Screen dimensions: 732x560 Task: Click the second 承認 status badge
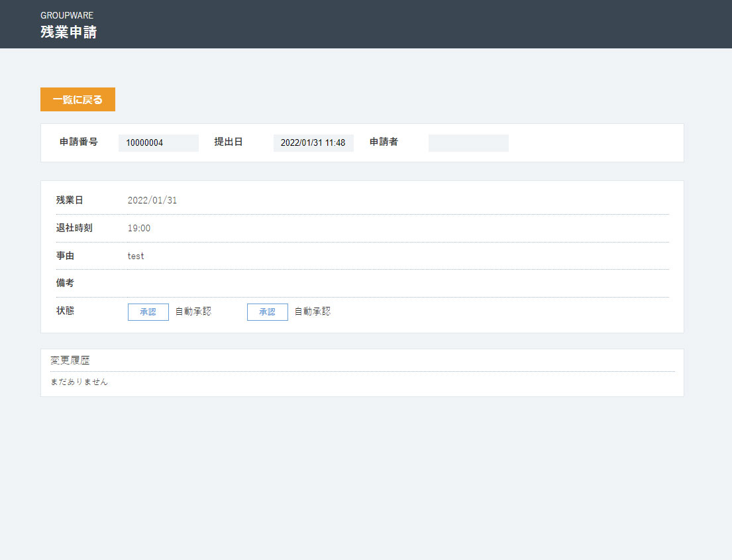[x=268, y=312]
